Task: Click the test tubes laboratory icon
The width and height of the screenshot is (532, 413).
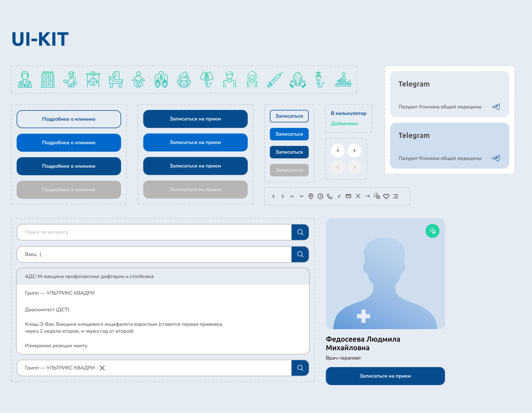Action: (x=48, y=80)
